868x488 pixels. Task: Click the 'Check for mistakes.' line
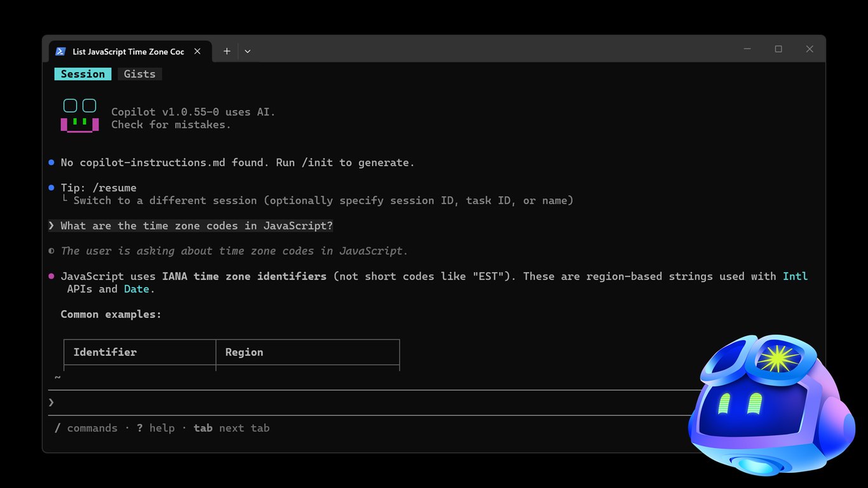pos(171,125)
